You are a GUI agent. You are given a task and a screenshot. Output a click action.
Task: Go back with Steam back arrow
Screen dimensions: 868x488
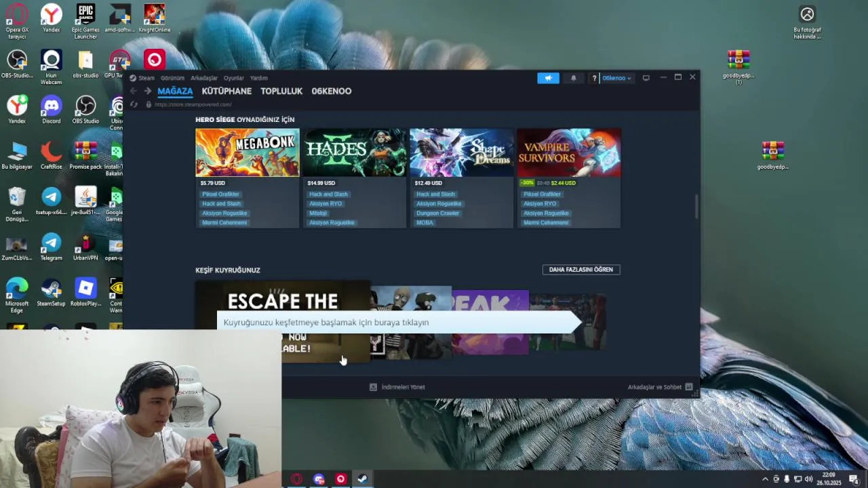[134, 91]
